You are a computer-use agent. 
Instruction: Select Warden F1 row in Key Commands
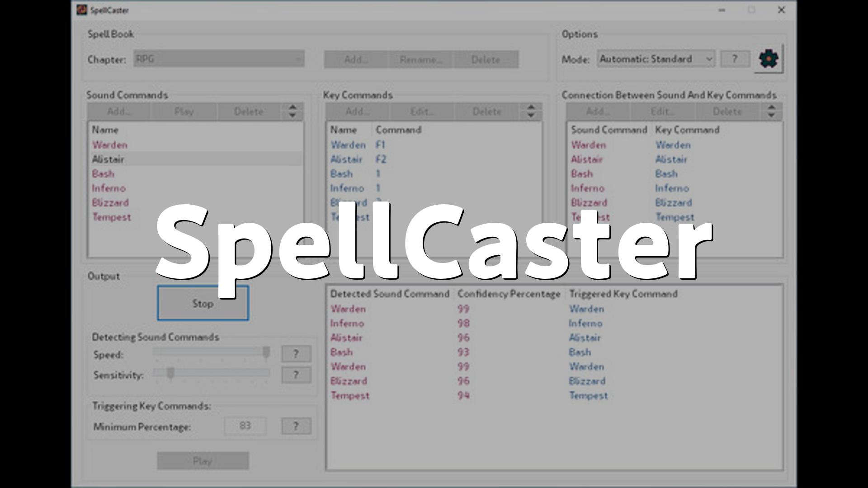pos(434,145)
